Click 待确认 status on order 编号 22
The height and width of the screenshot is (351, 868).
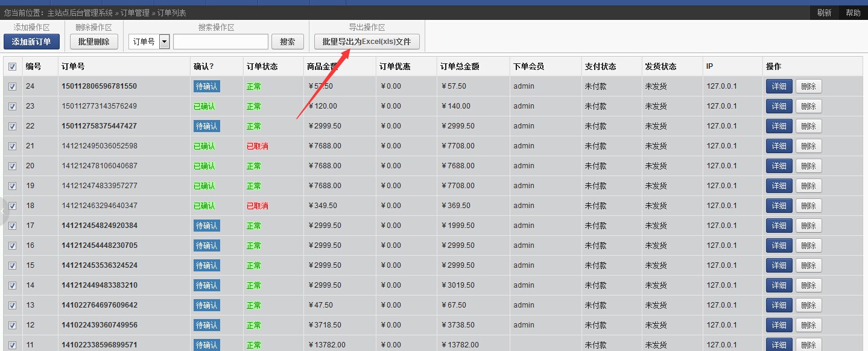[206, 126]
